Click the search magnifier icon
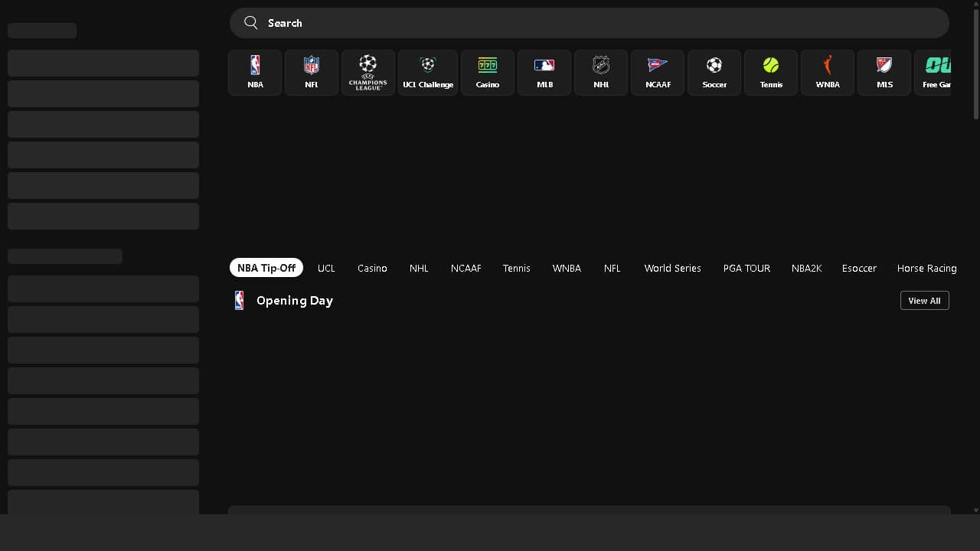This screenshot has width=980, height=551. (x=251, y=23)
